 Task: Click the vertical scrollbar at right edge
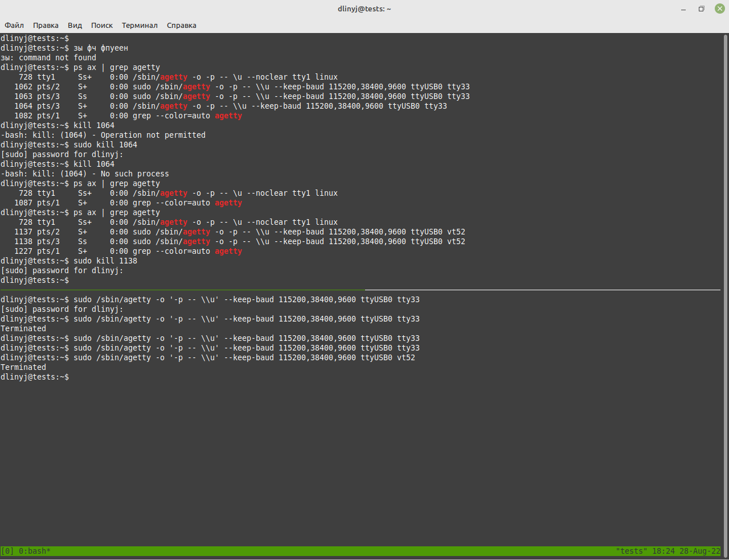point(725,285)
